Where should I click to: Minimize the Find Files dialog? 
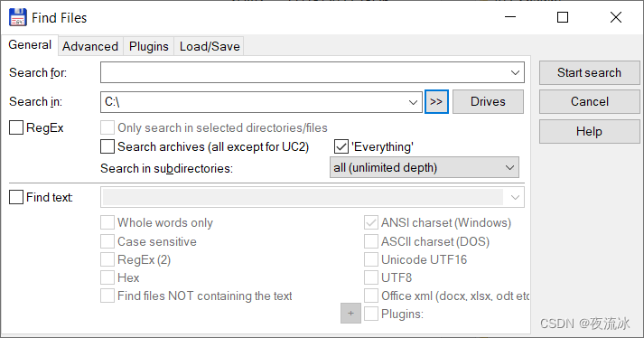[510, 17]
